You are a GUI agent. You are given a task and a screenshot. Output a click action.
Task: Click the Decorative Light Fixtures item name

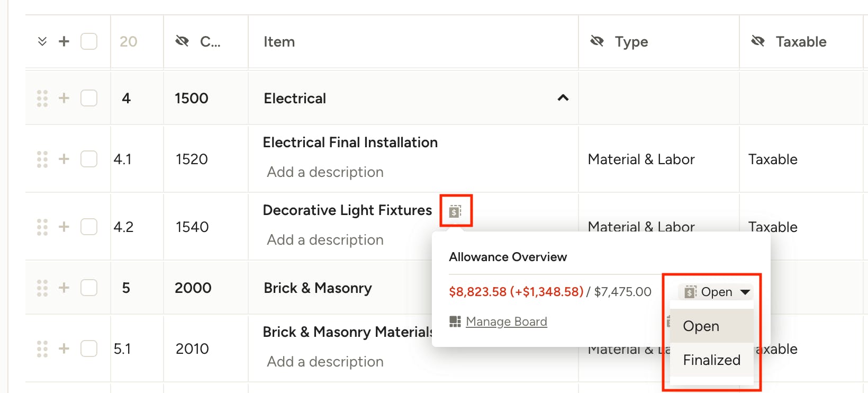click(x=347, y=210)
